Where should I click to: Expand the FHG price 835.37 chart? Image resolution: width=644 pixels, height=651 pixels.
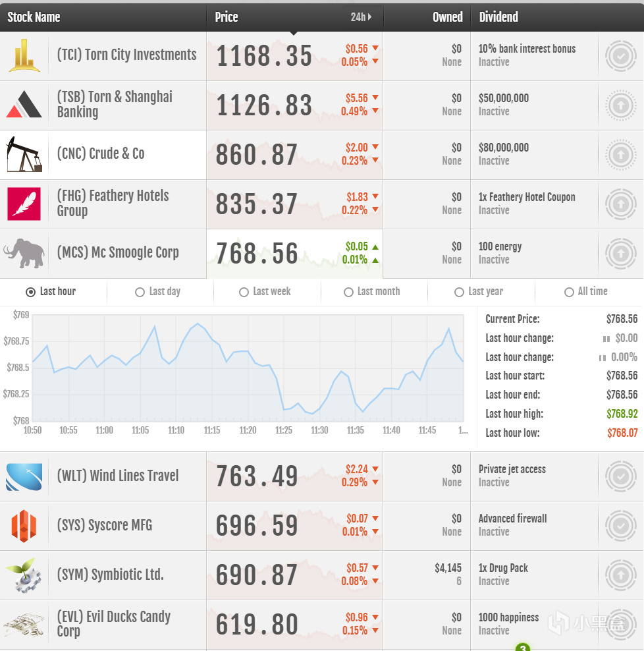[294, 204]
